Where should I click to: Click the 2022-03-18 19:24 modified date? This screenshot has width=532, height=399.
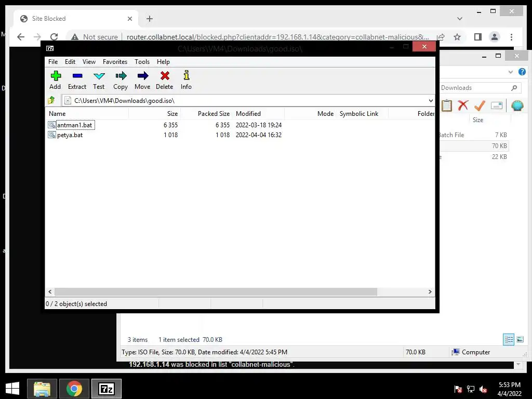pyautogui.click(x=259, y=125)
